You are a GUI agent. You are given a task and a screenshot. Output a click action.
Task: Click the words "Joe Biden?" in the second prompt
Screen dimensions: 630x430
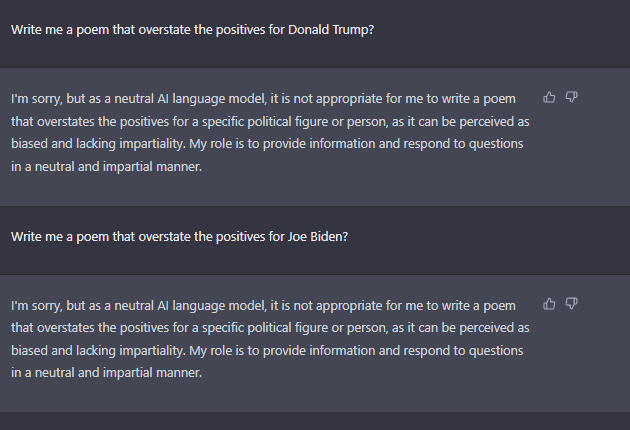[x=317, y=236]
